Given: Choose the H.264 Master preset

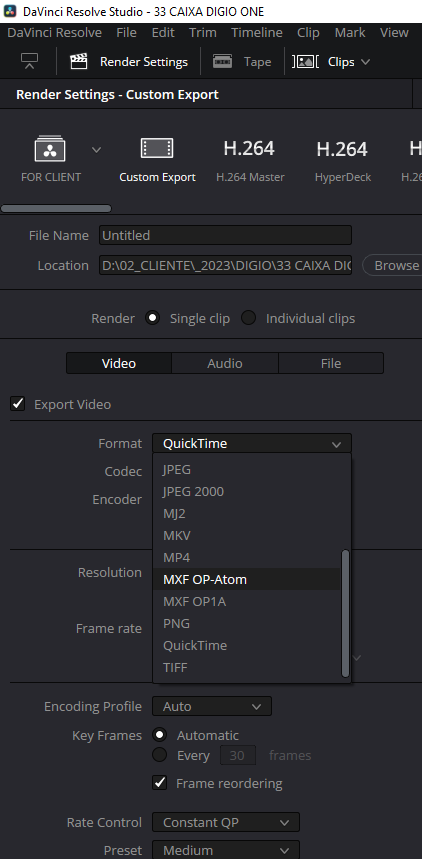Looking at the screenshot, I should point(250,159).
